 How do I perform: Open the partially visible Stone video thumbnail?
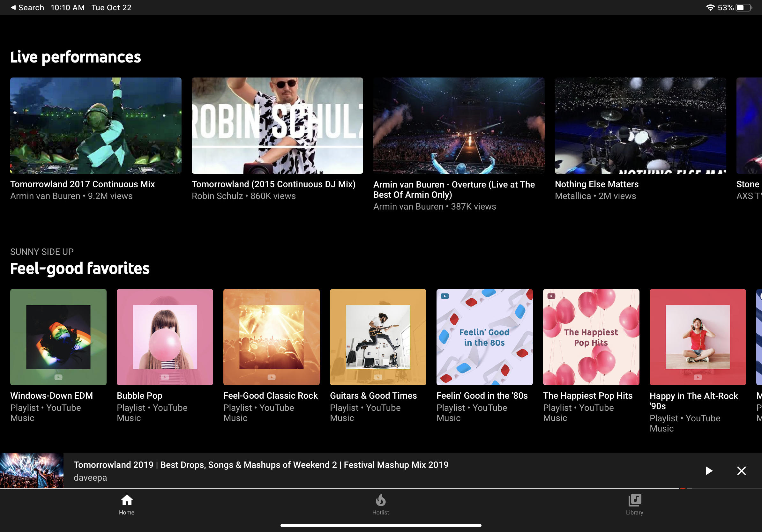coord(749,126)
